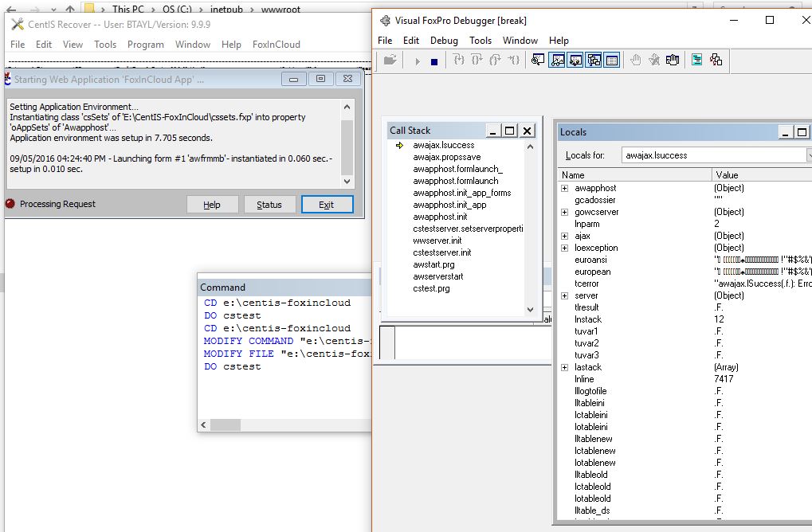The height and width of the screenshot is (532, 812).
Task: Click the 'DO cstest' last line in Command window
Action: [233, 366]
